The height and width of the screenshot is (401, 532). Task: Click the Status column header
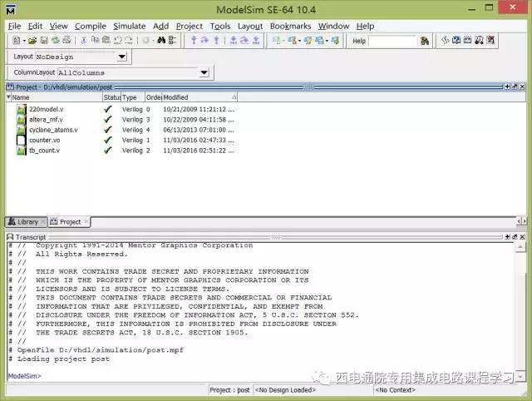click(x=112, y=97)
